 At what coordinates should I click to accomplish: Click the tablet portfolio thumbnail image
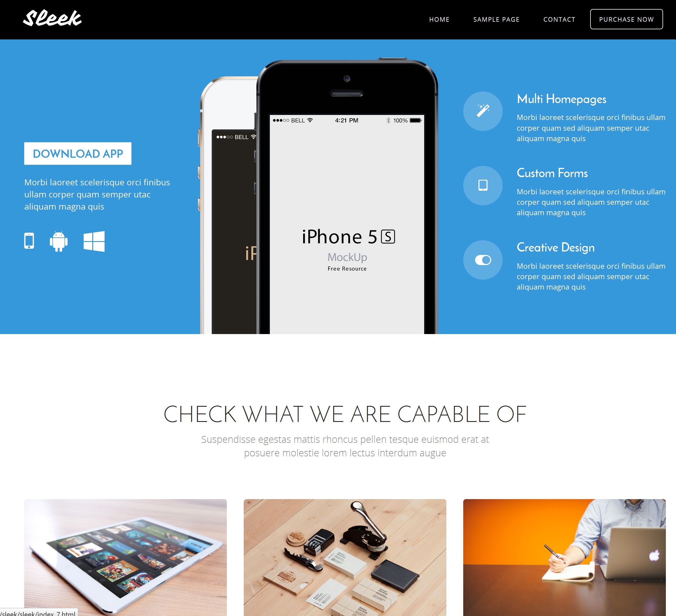(126, 553)
